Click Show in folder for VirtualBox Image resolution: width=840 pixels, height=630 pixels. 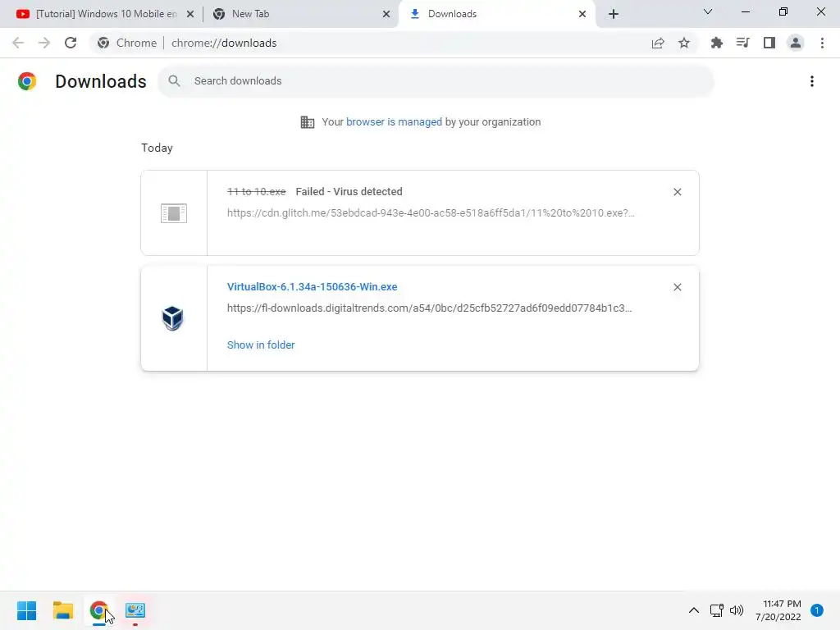point(260,345)
